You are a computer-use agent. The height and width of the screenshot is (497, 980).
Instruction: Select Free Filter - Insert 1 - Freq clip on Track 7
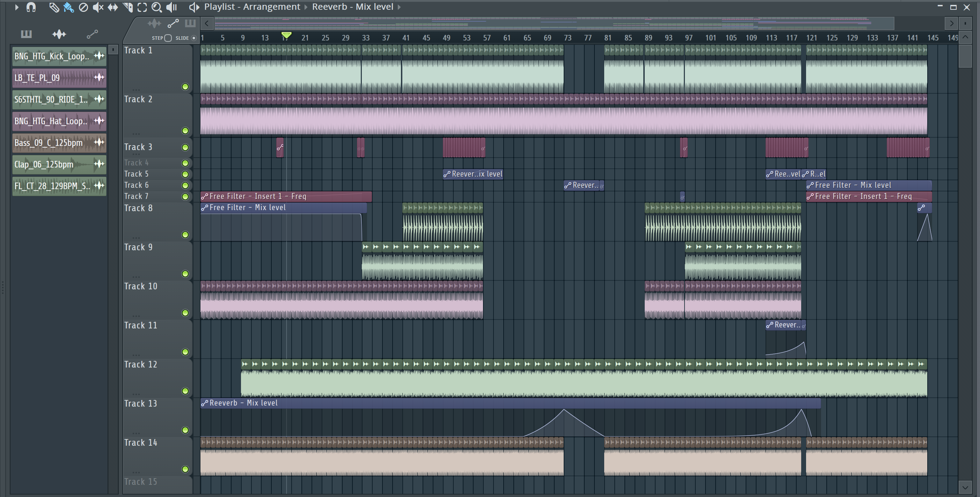(286, 196)
